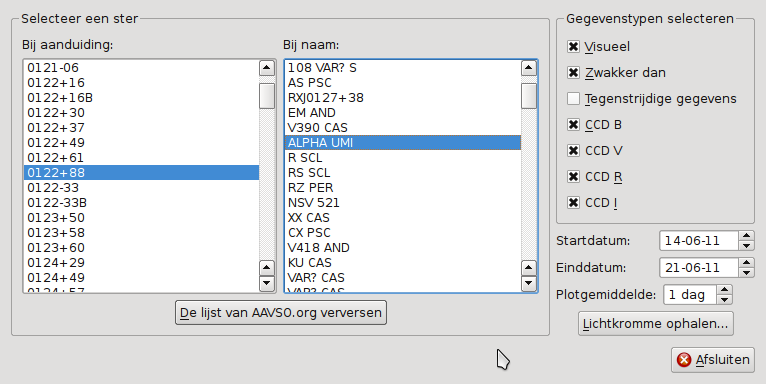Select star NSV 521
Viewport: 766px width, 384px height.
click(403, 202)
